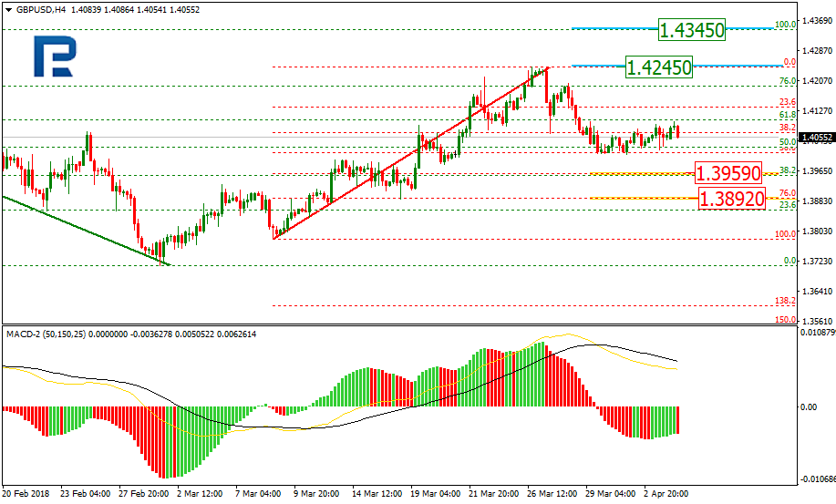836x504 pixels.
Task: Select the red 1.39590 price label
Action: [x=728, y=172]
